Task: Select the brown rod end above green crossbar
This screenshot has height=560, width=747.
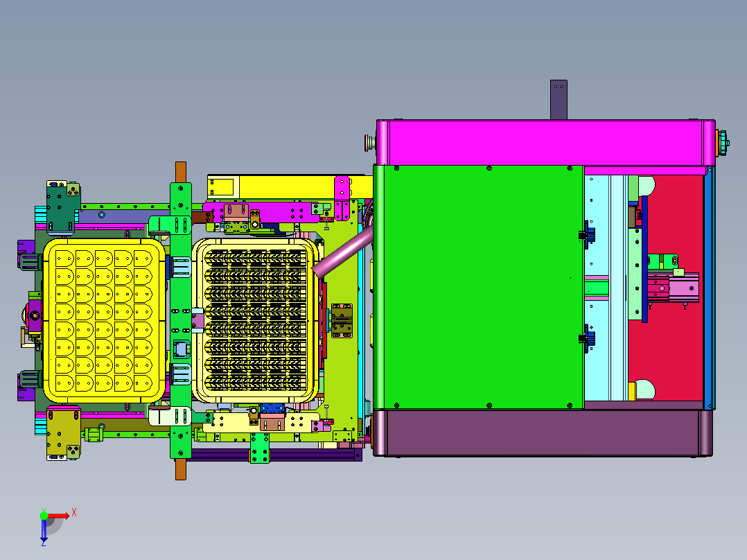Action: click(181, 172)
